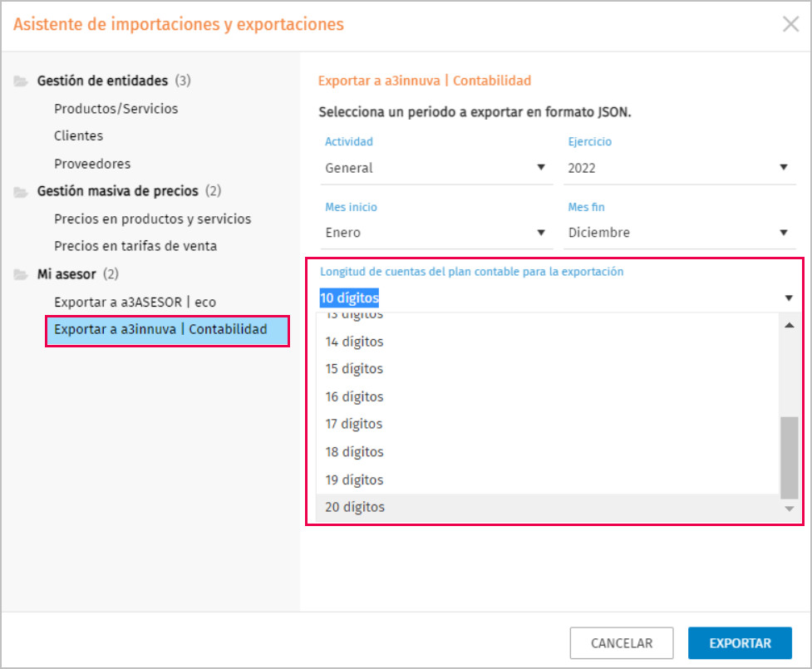
Task: Open the Actividad dropdown showing General
Action: [436, 168]
